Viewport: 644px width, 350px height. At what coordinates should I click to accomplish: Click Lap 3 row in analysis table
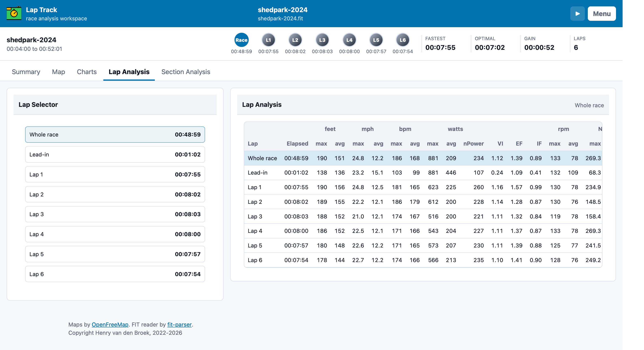coord(423,217)
